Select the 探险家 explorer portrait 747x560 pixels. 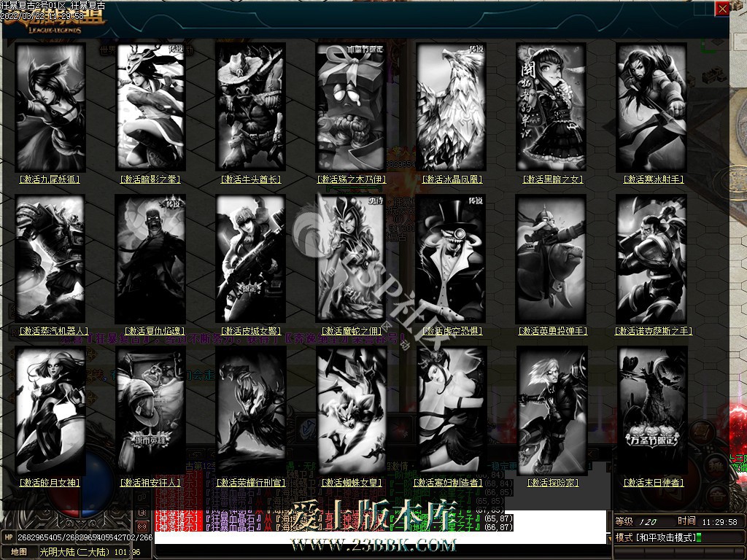[551, 411]
